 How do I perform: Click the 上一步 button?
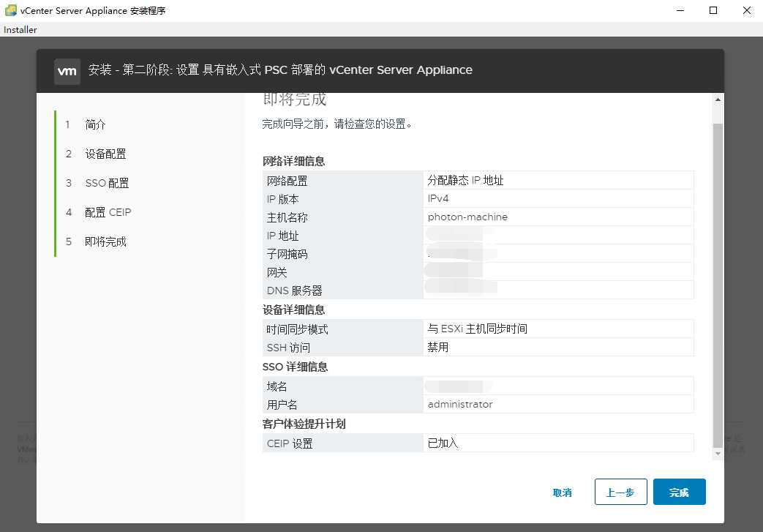(620, 492)
